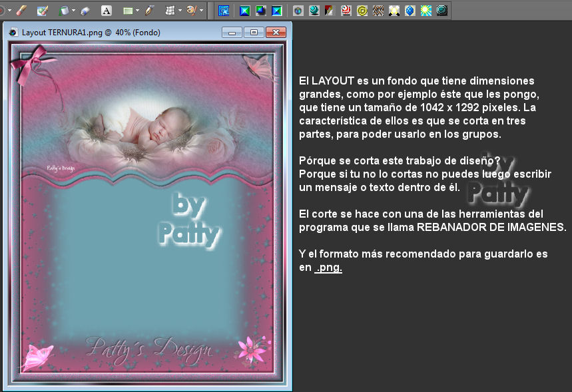Click the blue gem effect icon
The height and width of the screenshot is (392, 572).
[410, 11]
